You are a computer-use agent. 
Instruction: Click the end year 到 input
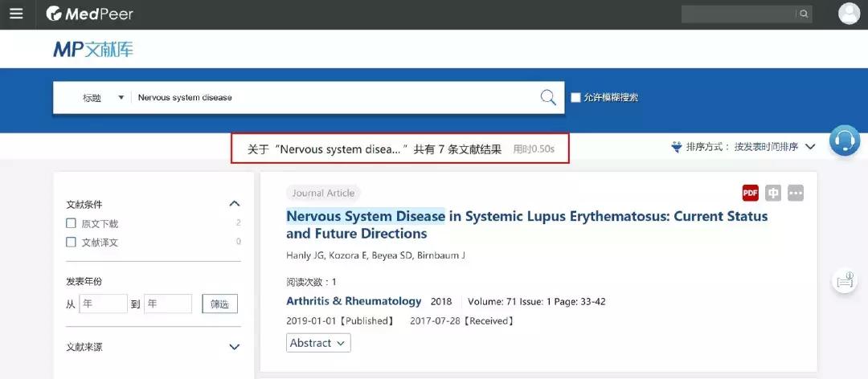tap(168, 304)
